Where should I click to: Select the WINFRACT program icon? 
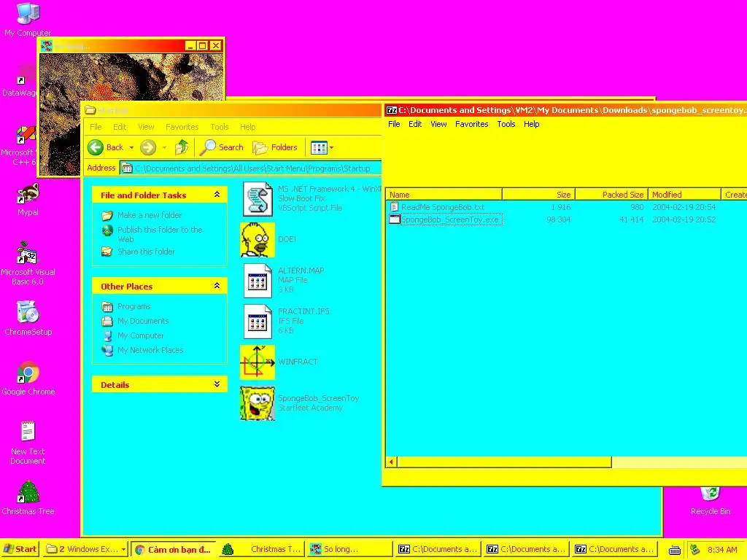tap(258, 362)
